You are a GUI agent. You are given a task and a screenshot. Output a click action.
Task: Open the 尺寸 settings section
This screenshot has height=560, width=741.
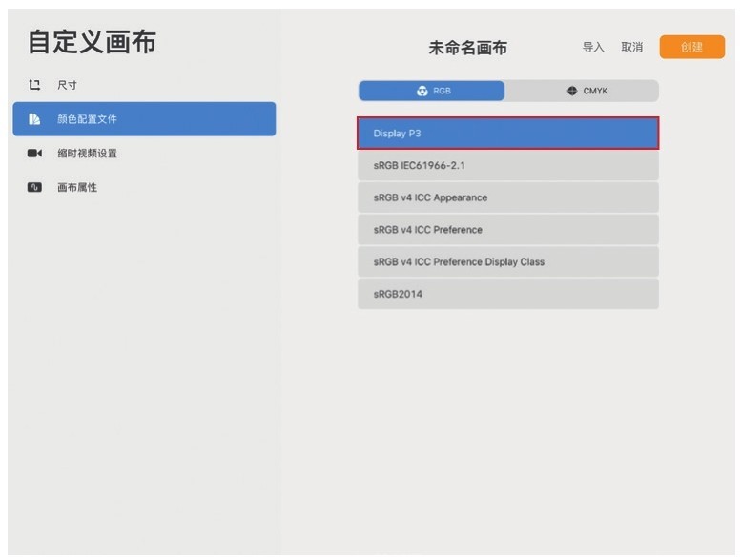tap(144, 85)
